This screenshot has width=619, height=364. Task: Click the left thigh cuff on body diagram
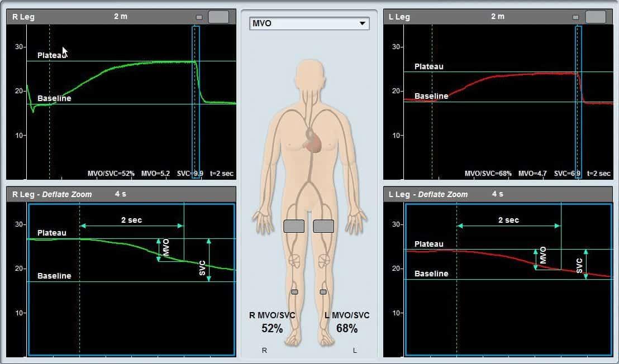[x=323, y=226]
